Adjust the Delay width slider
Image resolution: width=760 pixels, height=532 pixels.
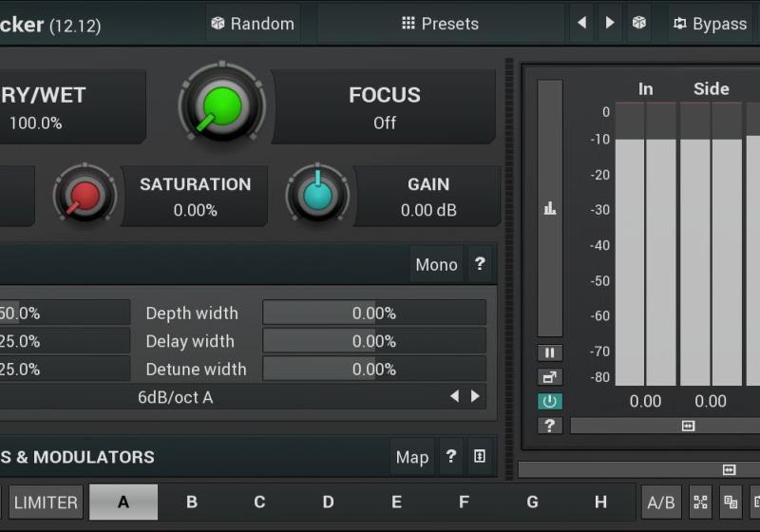tap(374, 341)
